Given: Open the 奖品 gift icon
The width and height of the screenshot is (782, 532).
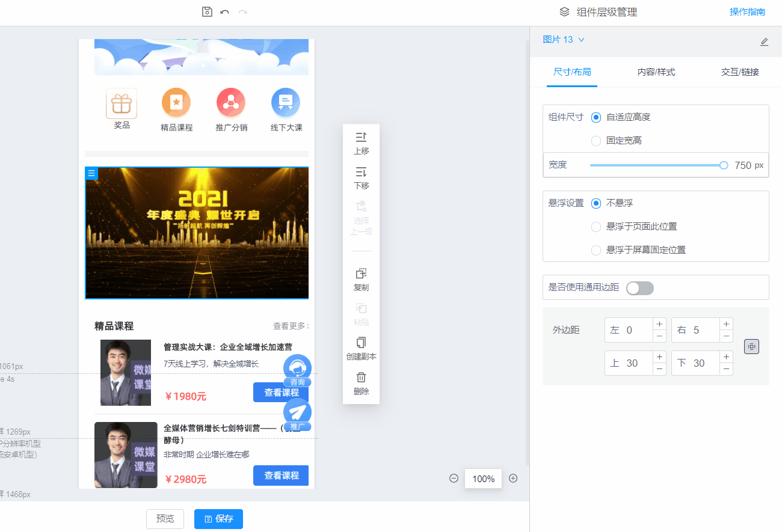Looking at the screenshot, I should [x=122, y=103].
